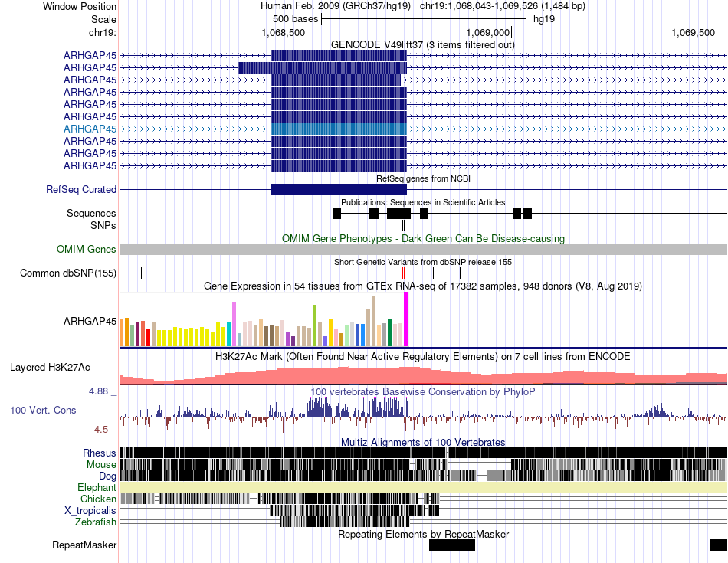
Task: Open '100 vertebrates Basewise Conservation by PhyloP' title
Action: pos(423,392)
